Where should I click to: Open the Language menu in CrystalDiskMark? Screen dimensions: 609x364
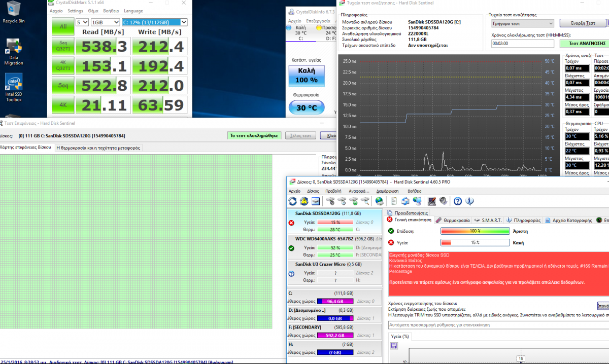coord(133,11)
